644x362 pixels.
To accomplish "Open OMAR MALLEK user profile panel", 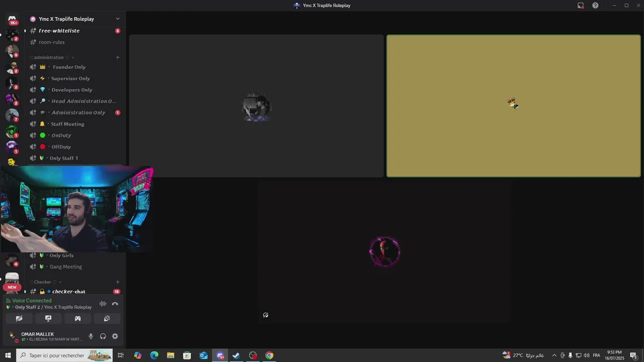I will [x=44, y=336].
